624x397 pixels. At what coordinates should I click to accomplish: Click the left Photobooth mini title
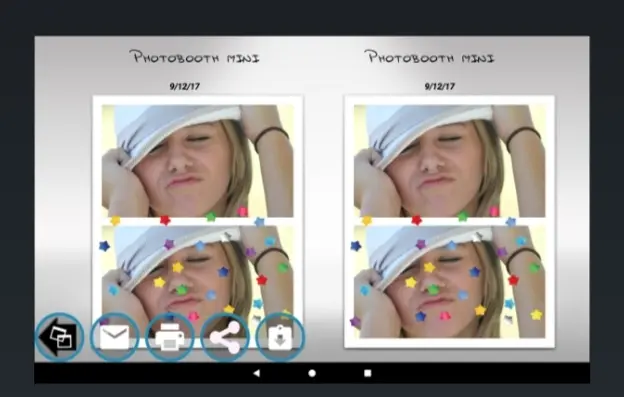pyautogui.click(x=195, y=57)
